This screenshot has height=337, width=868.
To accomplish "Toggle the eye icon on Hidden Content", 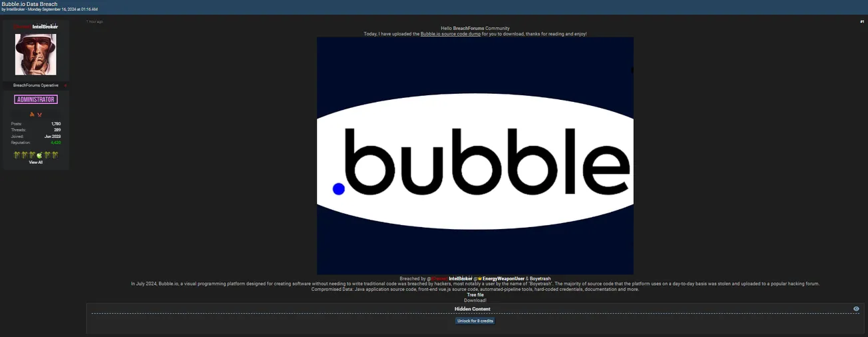I will [856, 309].
